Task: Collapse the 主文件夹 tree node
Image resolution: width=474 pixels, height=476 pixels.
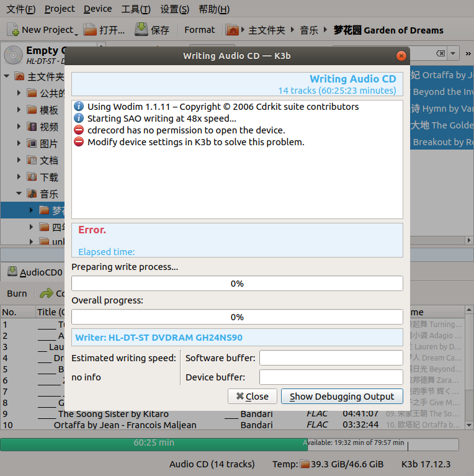Action: [7, 76]
